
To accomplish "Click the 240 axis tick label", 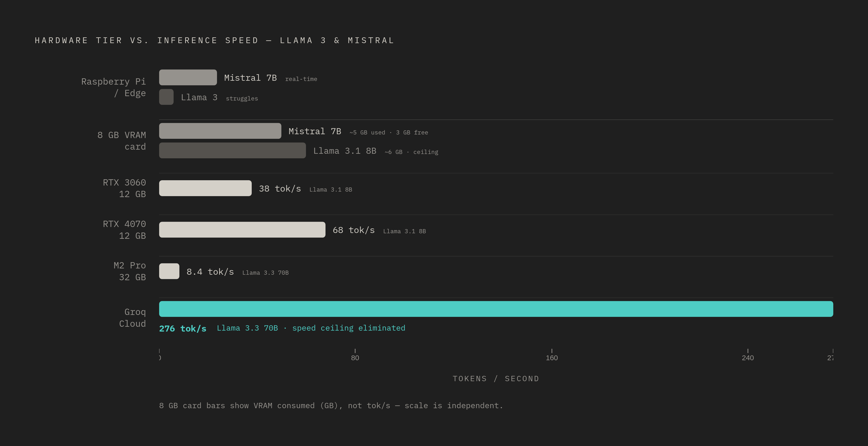I will [748, 358].
